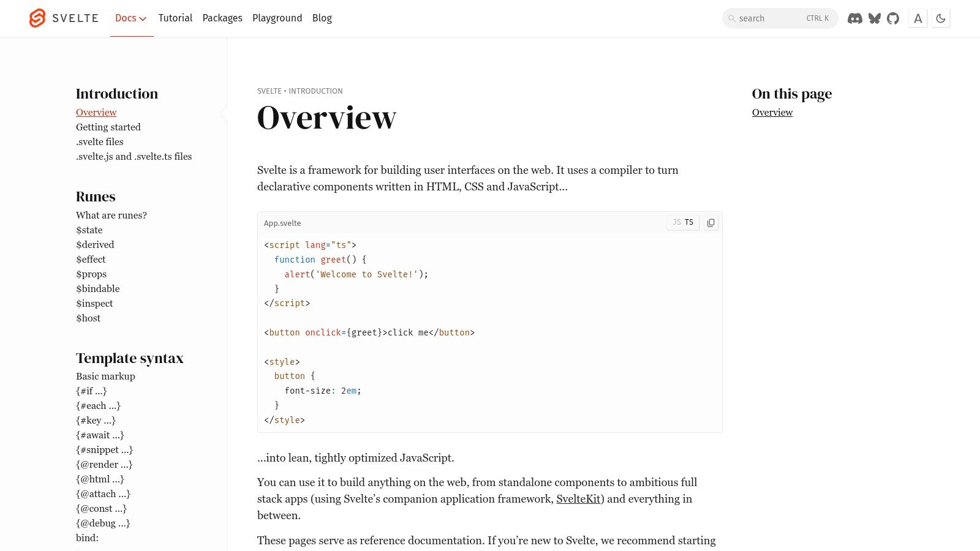The width and height of the screenshot is (980, 551).
Task: Switch code sample to JS
Action: [x=676, y=222]
